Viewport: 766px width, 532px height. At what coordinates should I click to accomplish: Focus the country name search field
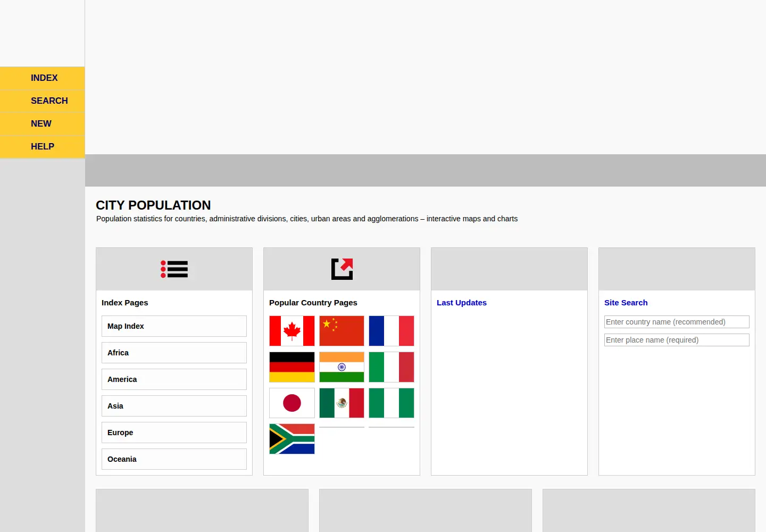[677, 322]
